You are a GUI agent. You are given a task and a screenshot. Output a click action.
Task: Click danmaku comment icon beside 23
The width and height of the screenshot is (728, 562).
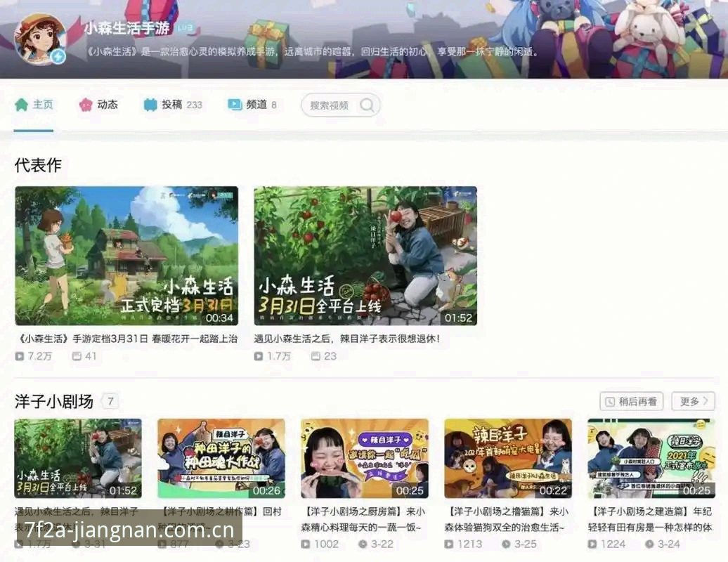[x=316, y=356]
